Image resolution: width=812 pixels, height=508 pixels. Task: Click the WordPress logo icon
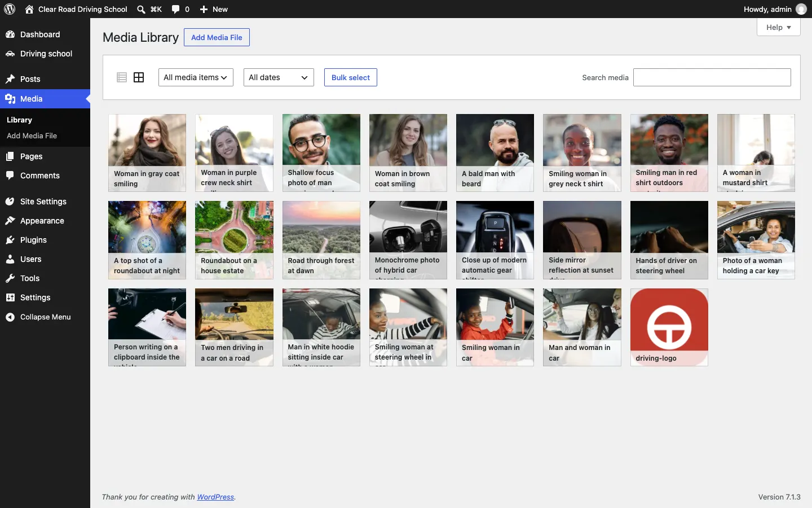point(10,9)
